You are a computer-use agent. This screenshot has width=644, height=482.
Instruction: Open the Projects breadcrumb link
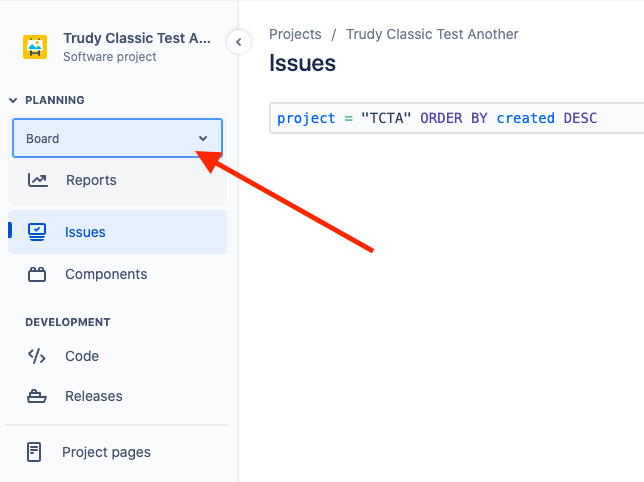click(x=294, y=34)
